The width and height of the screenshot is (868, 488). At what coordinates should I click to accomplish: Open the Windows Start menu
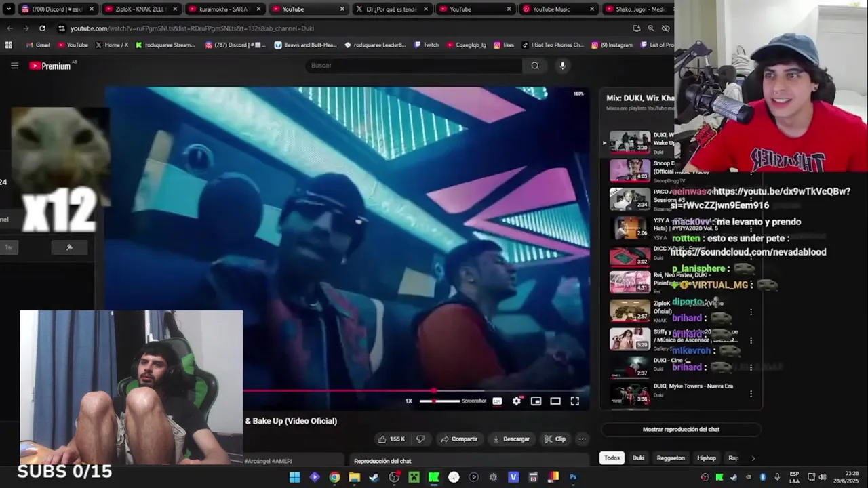(x=294, y=477)
